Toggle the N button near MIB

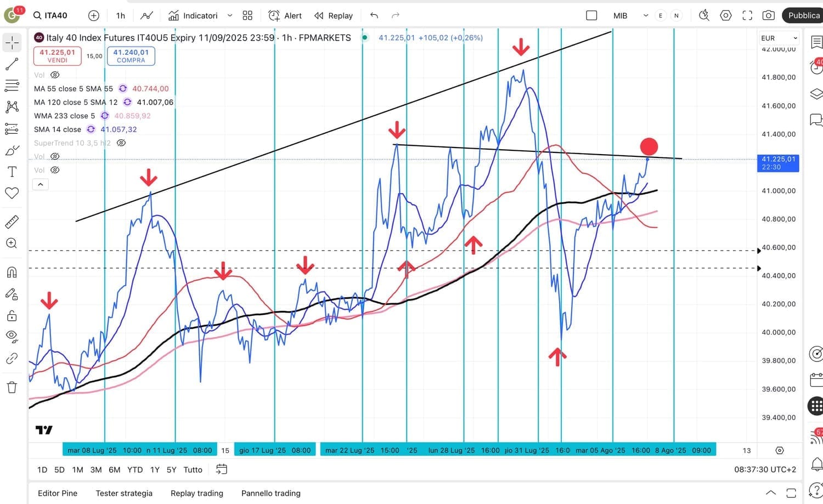pos(677,15)
